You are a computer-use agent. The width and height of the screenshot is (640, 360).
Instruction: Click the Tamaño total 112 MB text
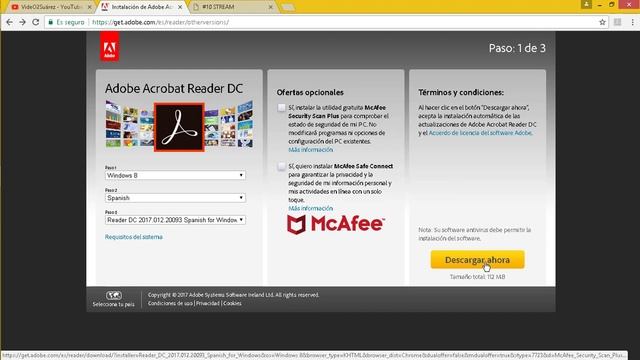coord(478,277)
